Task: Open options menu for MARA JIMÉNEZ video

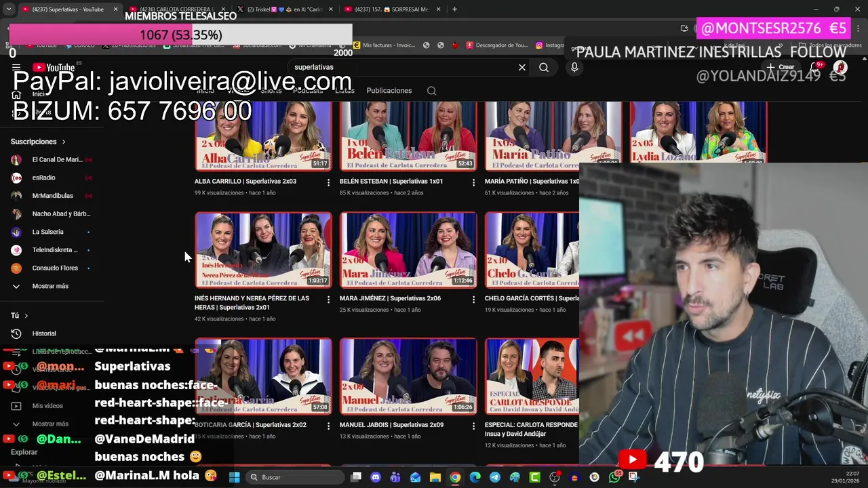Action: pyautogui.click(x=473, y=300)
